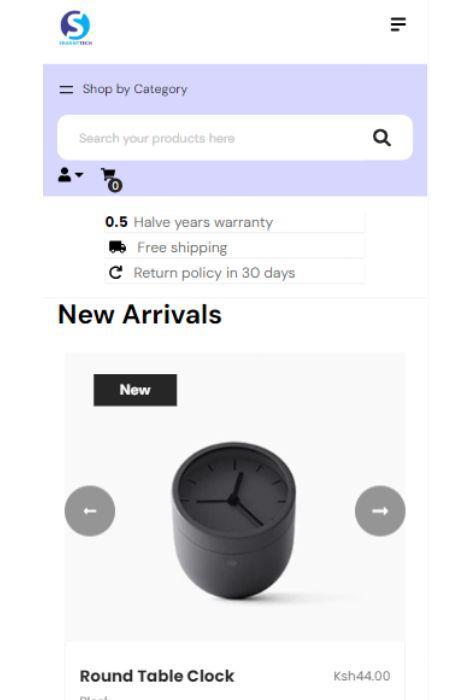This screenshot has height=700, width=466.
Task: Expand the account dropdown caret
Action: (x=79, y=175)
